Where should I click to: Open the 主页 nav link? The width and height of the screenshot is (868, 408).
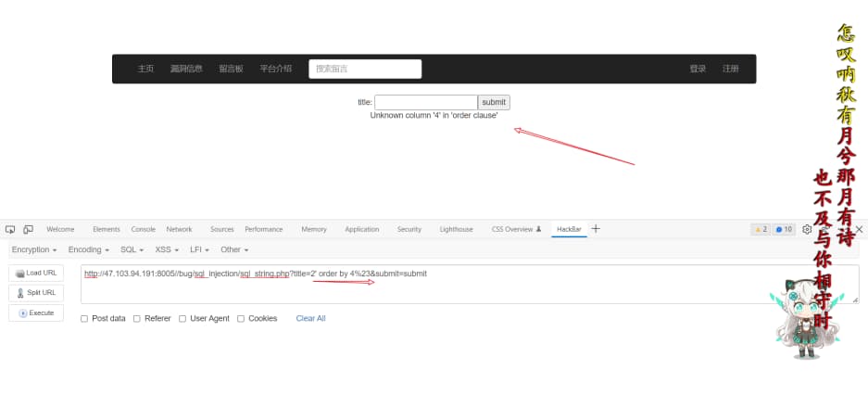pos(145,70)
